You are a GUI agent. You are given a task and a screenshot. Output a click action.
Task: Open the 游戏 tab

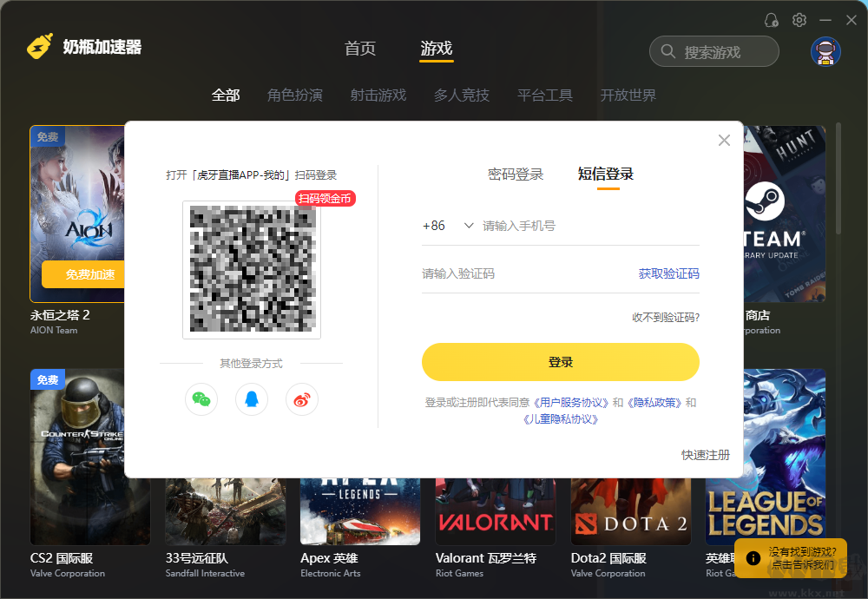[x=437, y=49]
